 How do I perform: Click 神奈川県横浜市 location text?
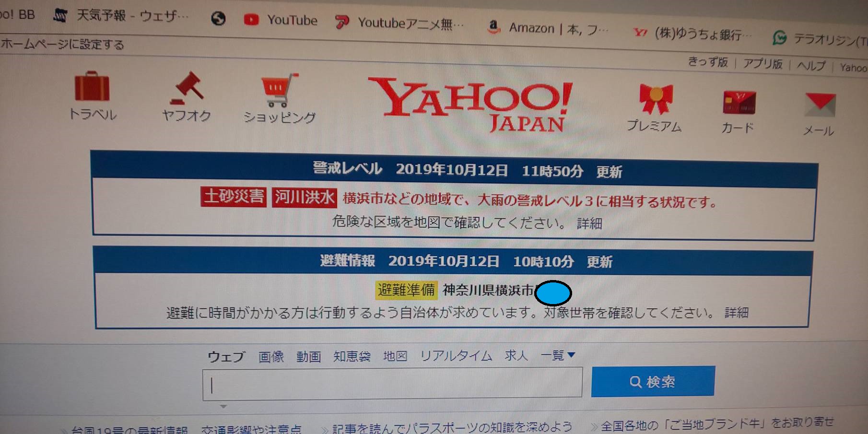click(x=488, y=290)
